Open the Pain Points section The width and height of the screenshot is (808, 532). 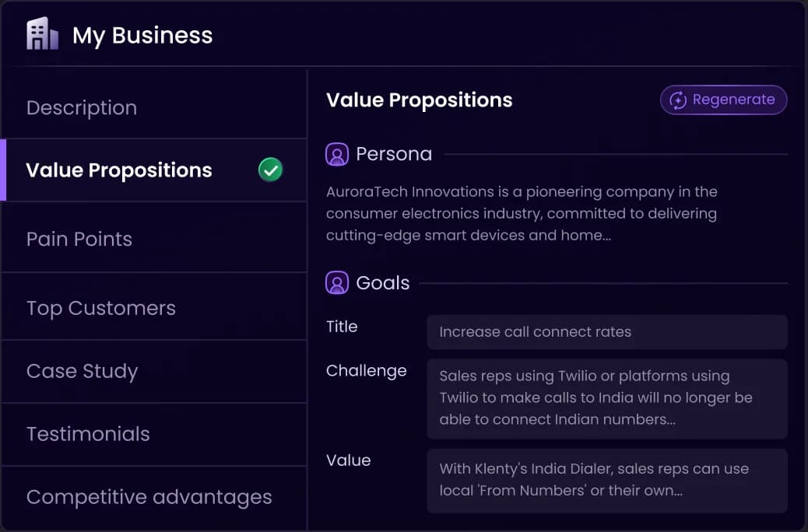(x=153, y=239)
